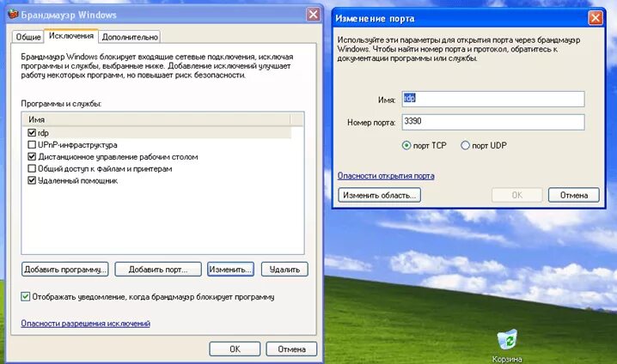This screenshot has height=364, width=617.
Task: Toggle the Отображать уведомление checkbox
Action: (x=26, y=296)
